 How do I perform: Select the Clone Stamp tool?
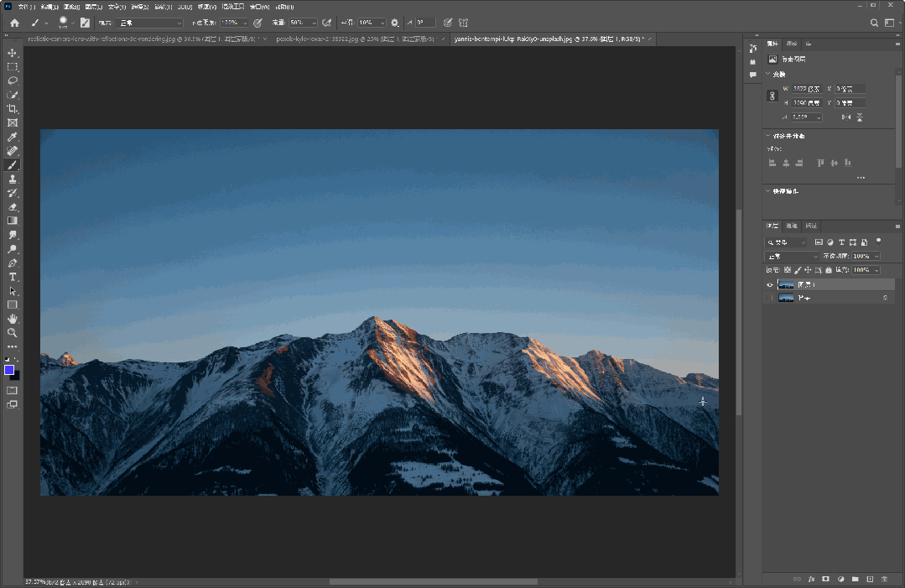pyautogui.click(x=13, y=180)
